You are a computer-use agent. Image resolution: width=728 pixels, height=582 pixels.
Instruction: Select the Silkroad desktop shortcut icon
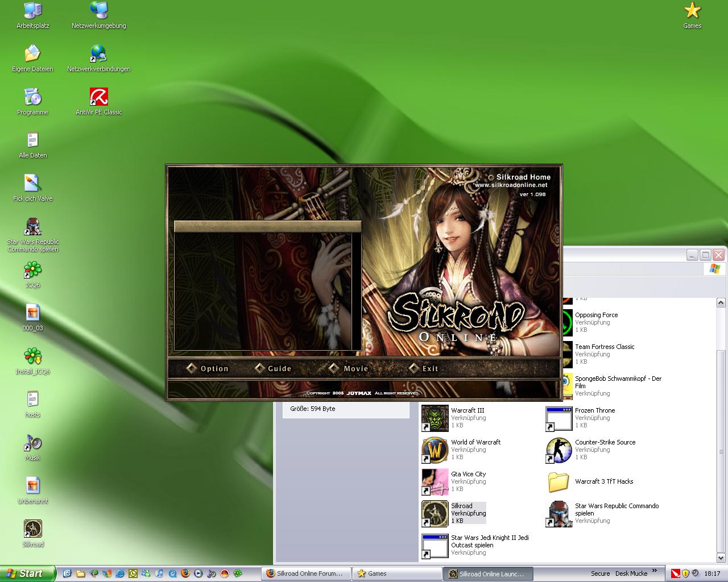(32, 529)
